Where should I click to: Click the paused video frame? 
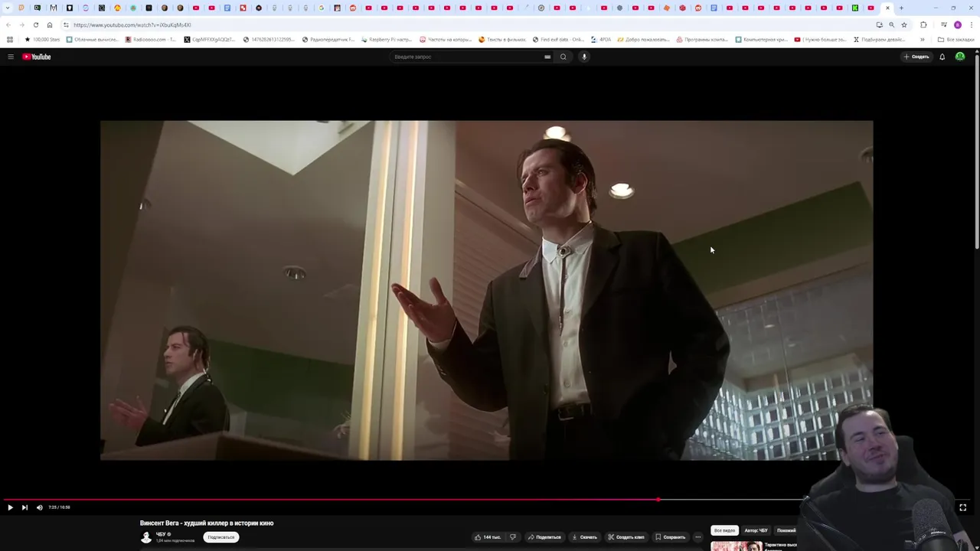pos(486,290)
